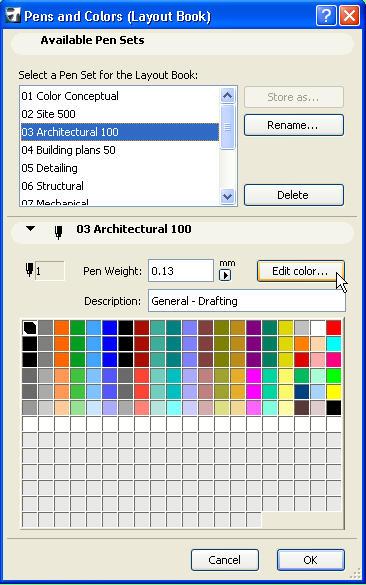366x585 pixels.
Task: Select the 06 Structural pen set
Action: point(120,186)
